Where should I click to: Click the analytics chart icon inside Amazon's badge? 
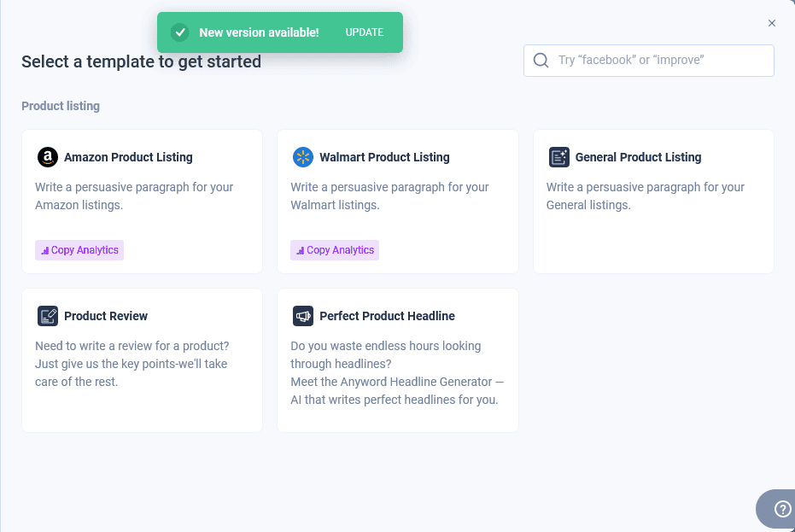[x=44, y=249]
